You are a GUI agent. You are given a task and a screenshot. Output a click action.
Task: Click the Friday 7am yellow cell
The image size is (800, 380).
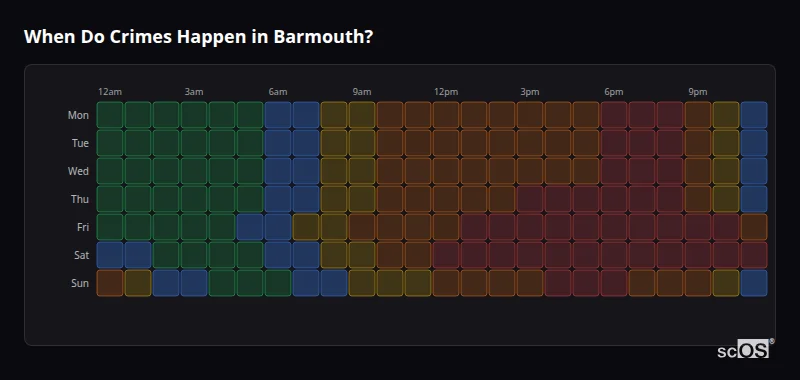tap(306, 227)
